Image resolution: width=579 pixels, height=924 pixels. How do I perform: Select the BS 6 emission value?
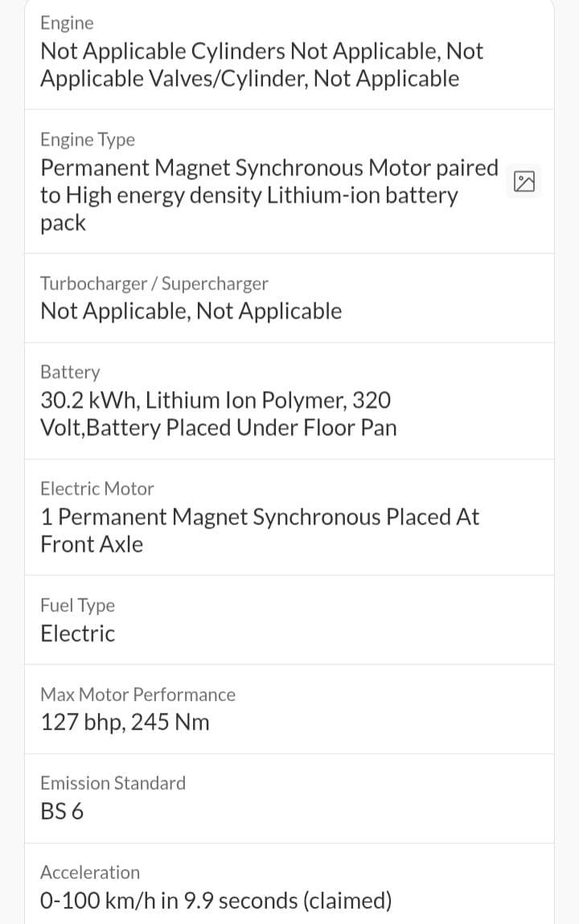pyautogui.click(x=62, y=811)
